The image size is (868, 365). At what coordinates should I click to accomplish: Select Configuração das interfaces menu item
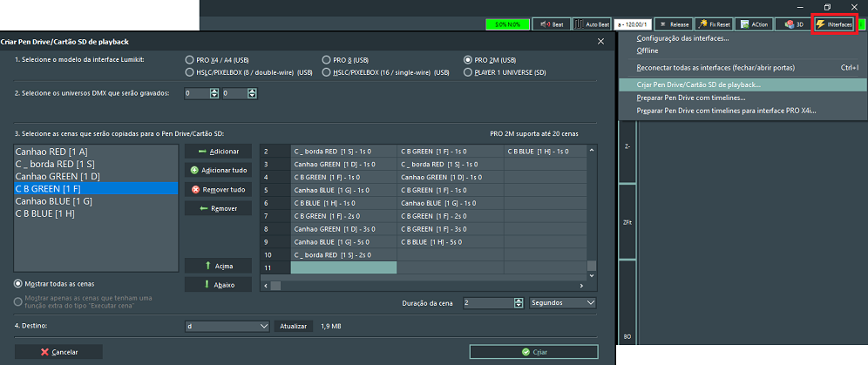coord(682,38)
